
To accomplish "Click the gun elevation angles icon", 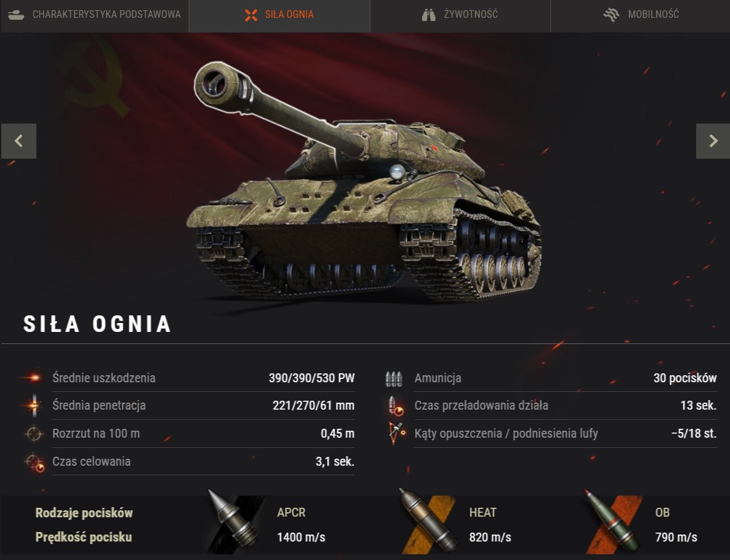I will [396, 433].
